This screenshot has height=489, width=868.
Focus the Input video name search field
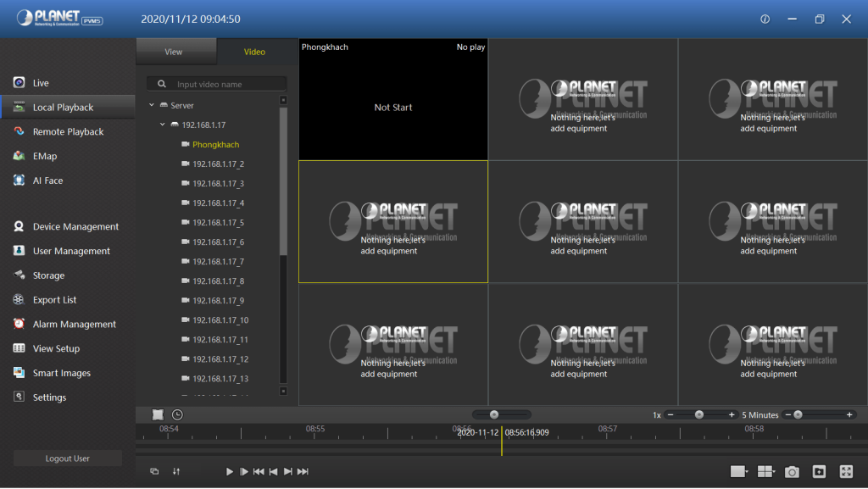coord(216,84)
